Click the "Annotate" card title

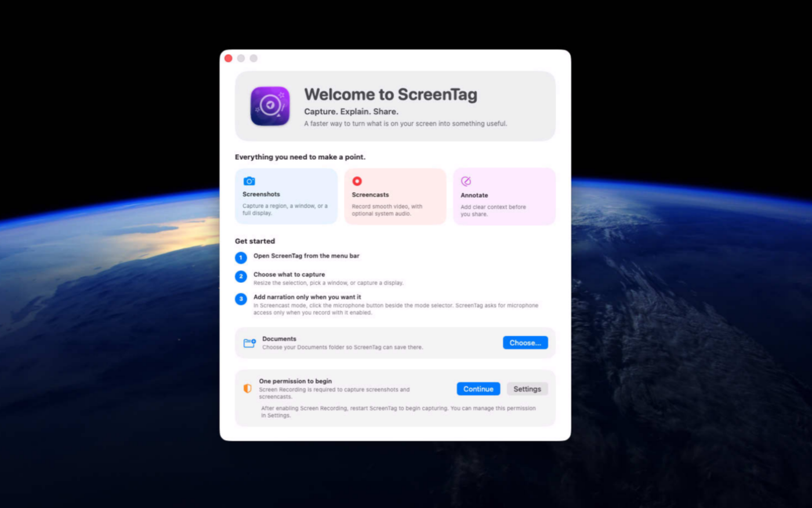click(474, 195)
